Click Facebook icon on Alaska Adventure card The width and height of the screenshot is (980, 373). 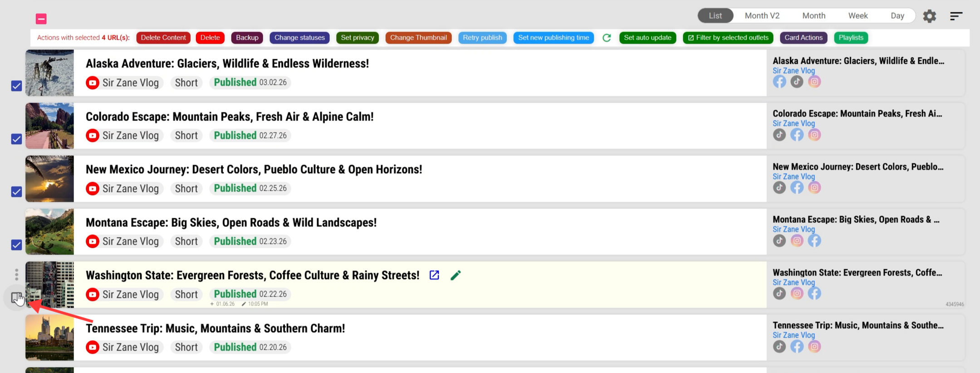tap(779, 82)
